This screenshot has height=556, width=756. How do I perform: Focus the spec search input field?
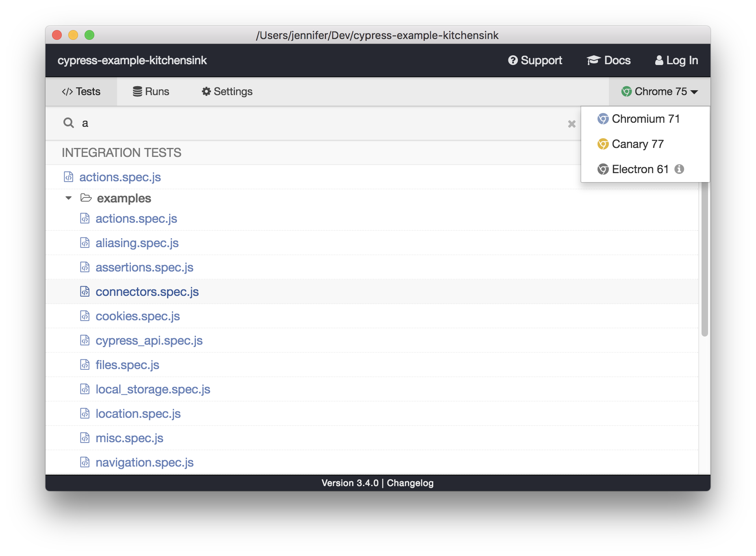(321, 123)
